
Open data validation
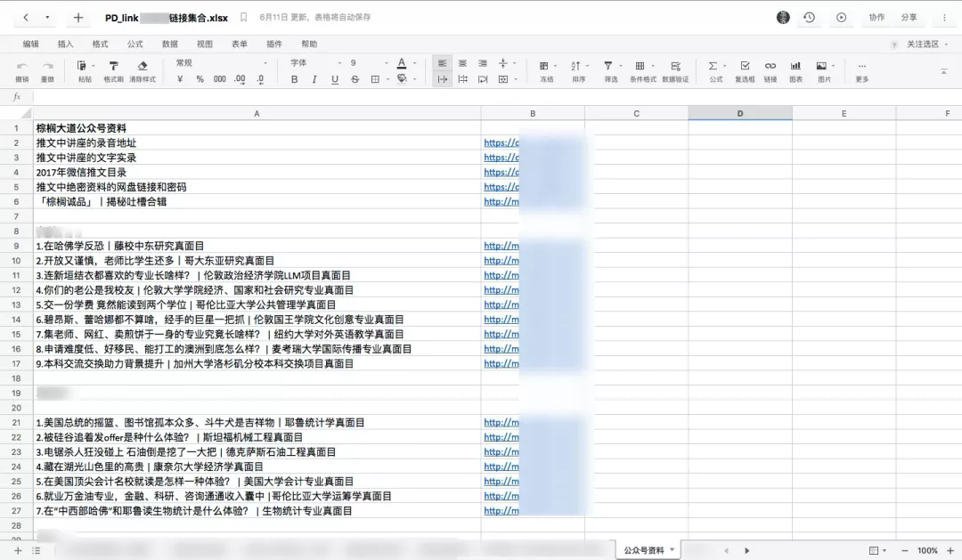(676, 69)
